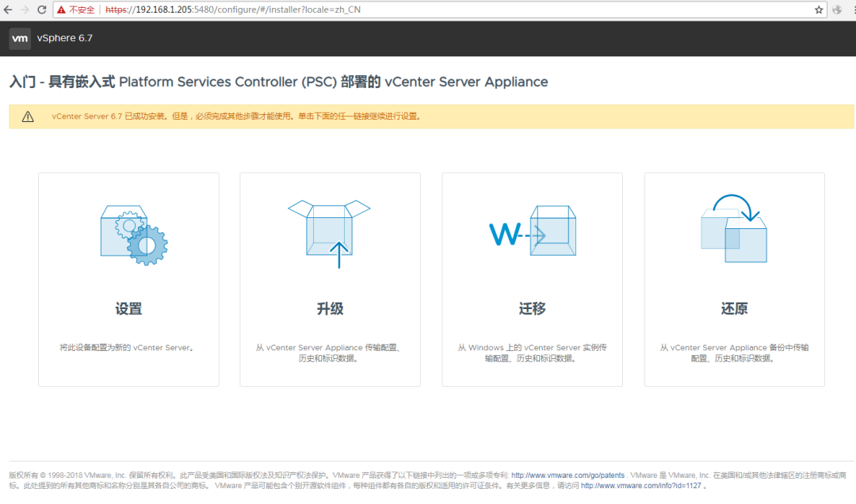Click description 将此设备配置为新的 vCenter Server

coord(127,347)
